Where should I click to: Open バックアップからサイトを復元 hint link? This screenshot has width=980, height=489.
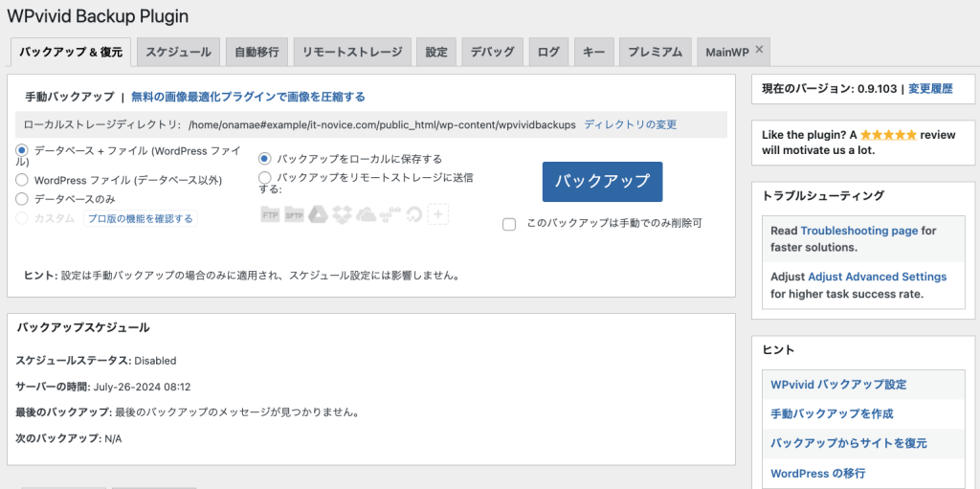pyautogui.click(x=849, y=443)
